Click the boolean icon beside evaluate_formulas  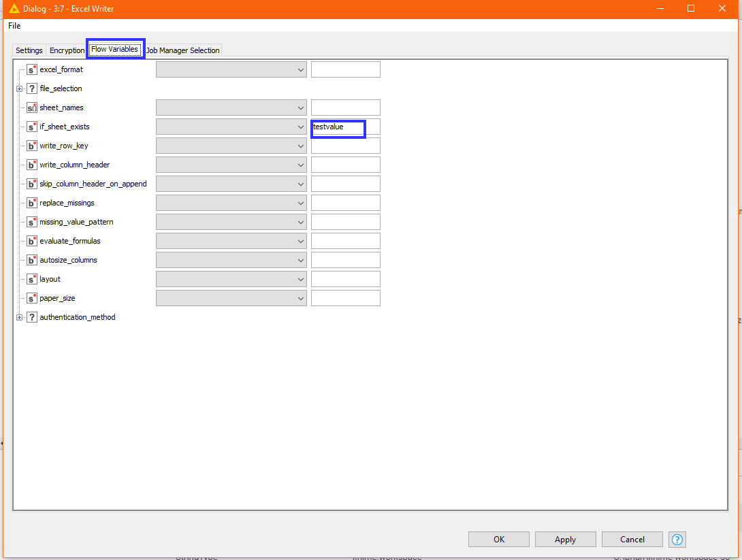point(31,240)
